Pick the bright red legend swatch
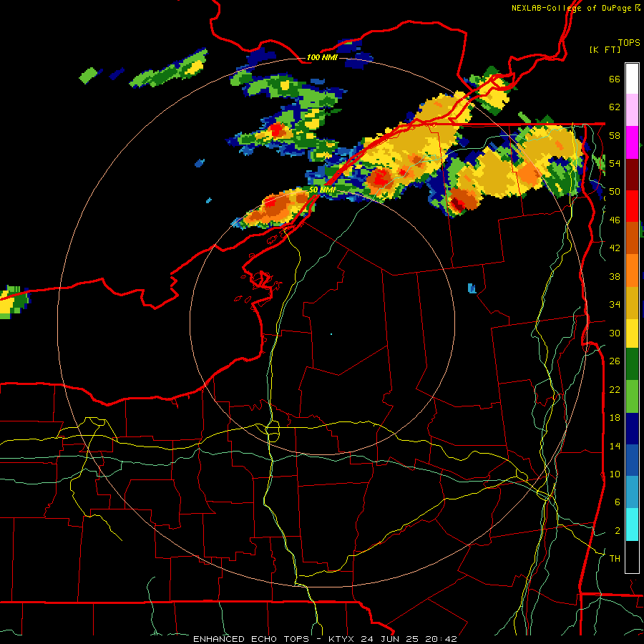644x644 pixels. point(632,206)
